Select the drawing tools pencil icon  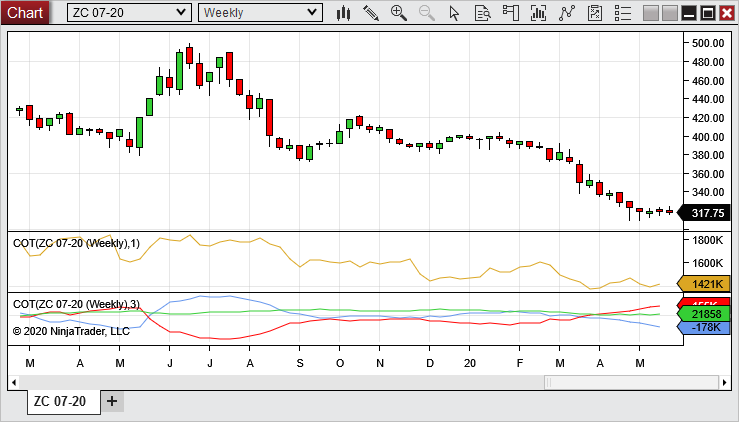371,13
